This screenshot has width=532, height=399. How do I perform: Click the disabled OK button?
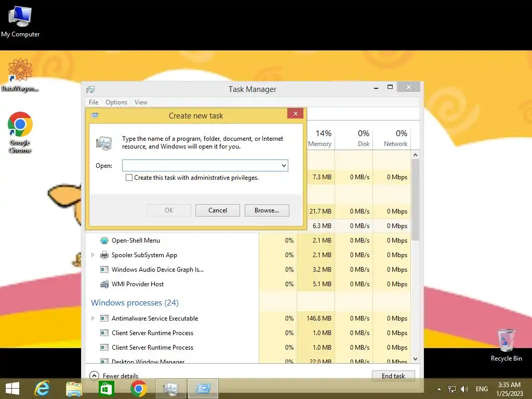(169, 210)
